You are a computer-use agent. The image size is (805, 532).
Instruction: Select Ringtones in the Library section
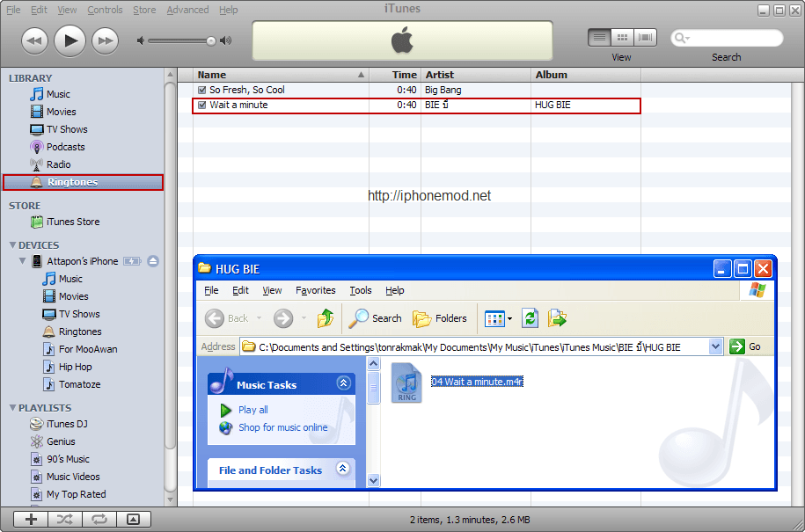[84, 182]
